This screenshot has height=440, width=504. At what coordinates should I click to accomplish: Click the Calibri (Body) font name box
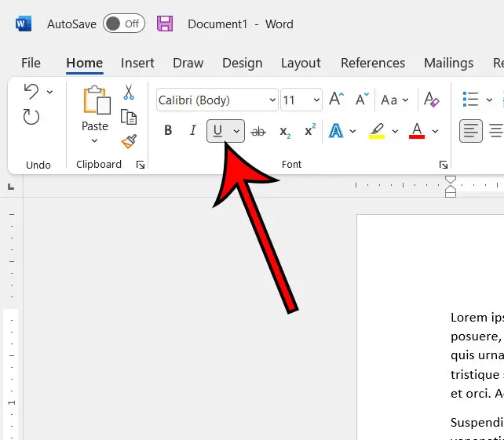[212, 100]
